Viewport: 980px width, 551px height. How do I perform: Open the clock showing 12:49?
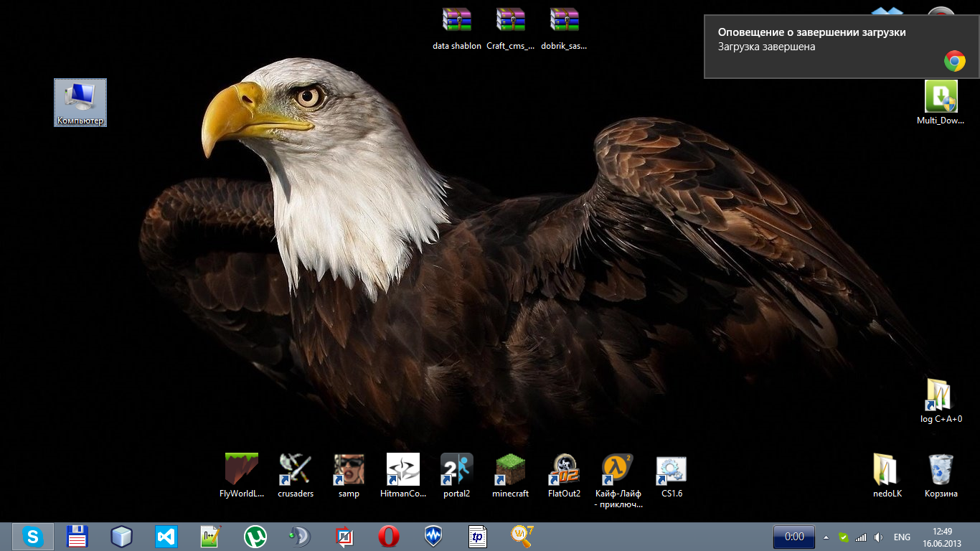click(942, 537)
